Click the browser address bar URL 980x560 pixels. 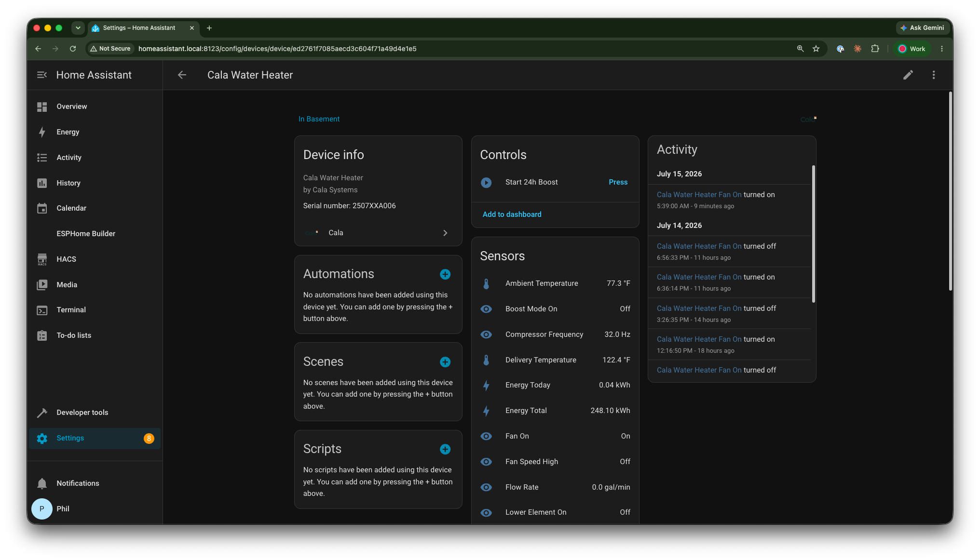277,49
